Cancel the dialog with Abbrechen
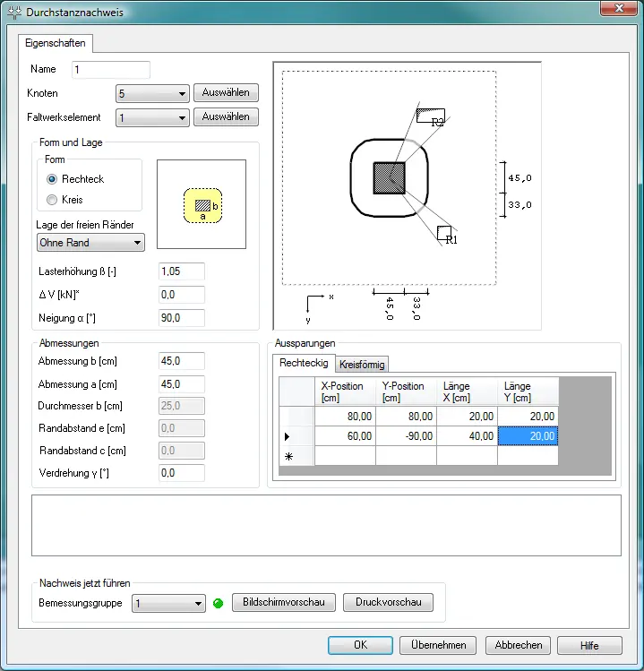This screenshot has width=644, height=671. 519,645
